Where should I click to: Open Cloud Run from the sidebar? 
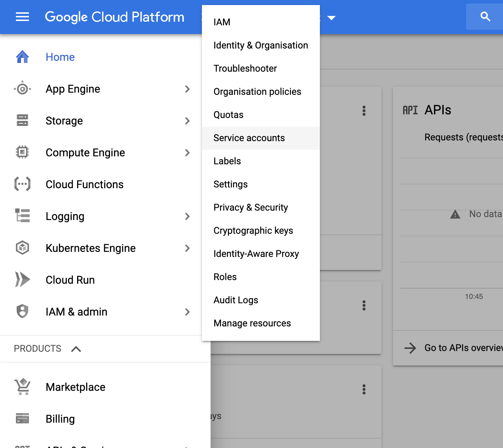pyautogui.click(x=70, y=280)
